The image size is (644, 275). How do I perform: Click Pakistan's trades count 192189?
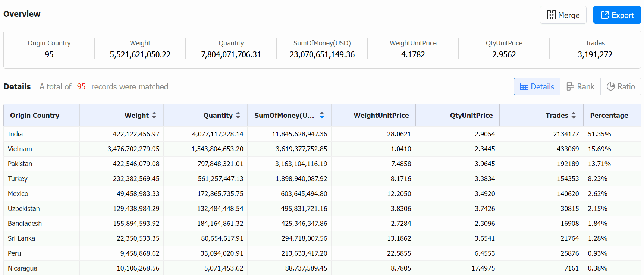tap(568, 164)
